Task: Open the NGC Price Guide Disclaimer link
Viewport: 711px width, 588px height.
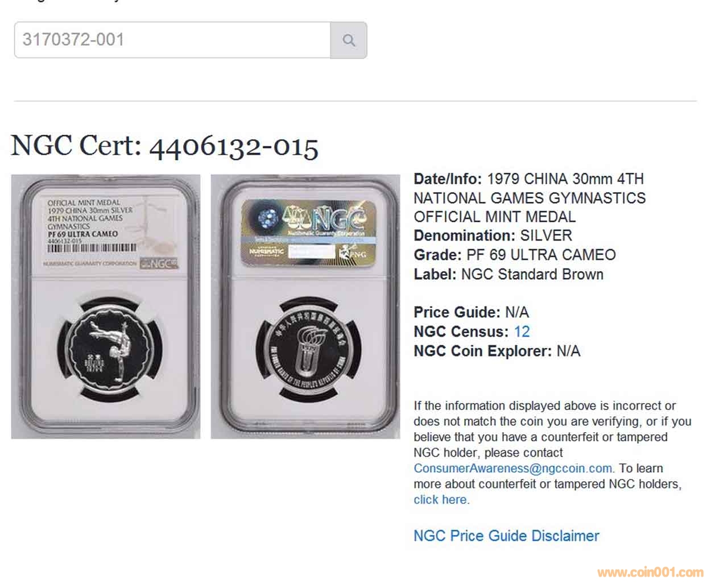Action: coord(506,536)
